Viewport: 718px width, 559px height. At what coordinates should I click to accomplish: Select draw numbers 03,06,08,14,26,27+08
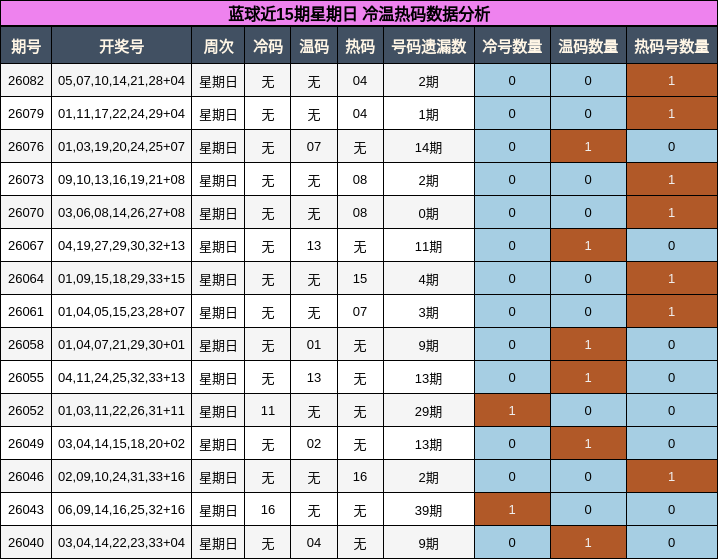tap(121, 212)
